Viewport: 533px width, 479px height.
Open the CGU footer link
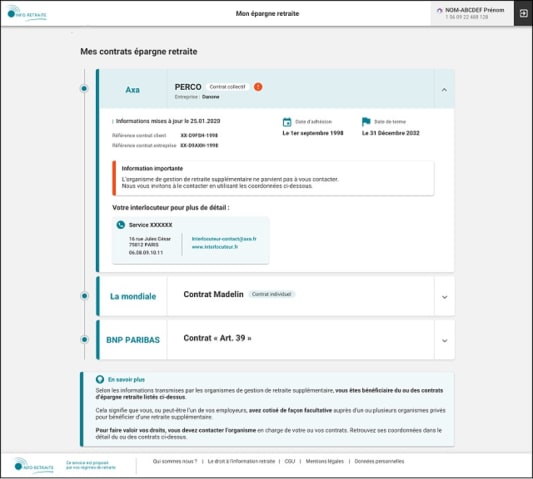290,461
